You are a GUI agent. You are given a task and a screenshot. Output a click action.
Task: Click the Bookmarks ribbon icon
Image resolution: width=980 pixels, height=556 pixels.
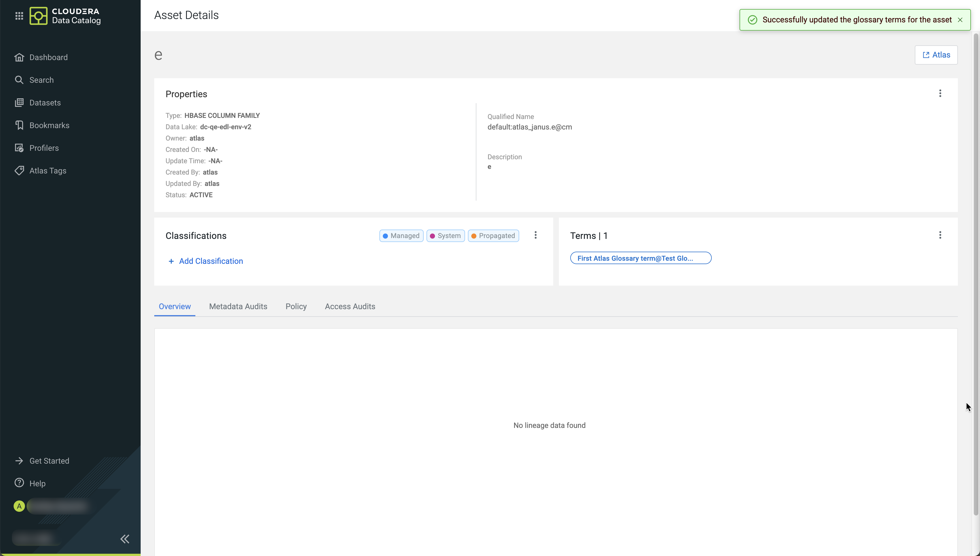[x=19, y=125]
